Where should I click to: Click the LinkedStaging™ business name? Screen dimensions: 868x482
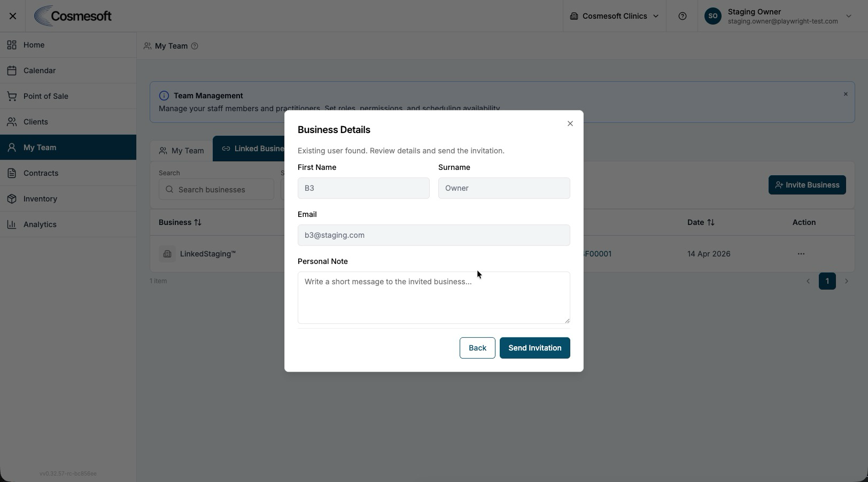208,254
